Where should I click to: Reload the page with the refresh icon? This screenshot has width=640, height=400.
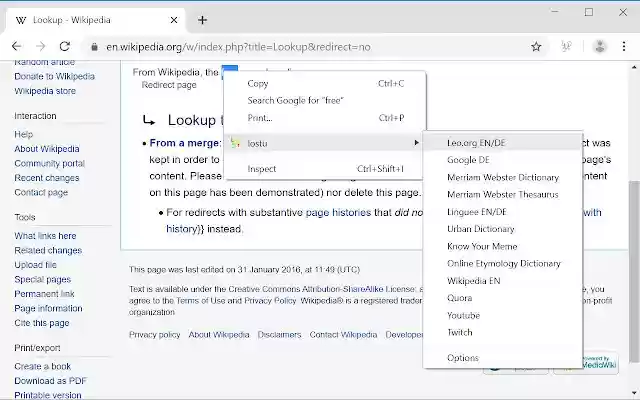click(64, 47)
